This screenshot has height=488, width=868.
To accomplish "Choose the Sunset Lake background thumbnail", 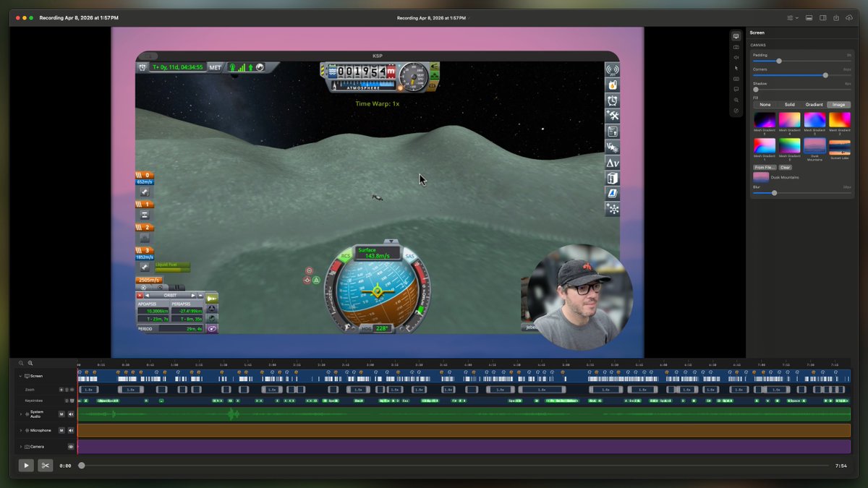I will [x=840, y=147].
